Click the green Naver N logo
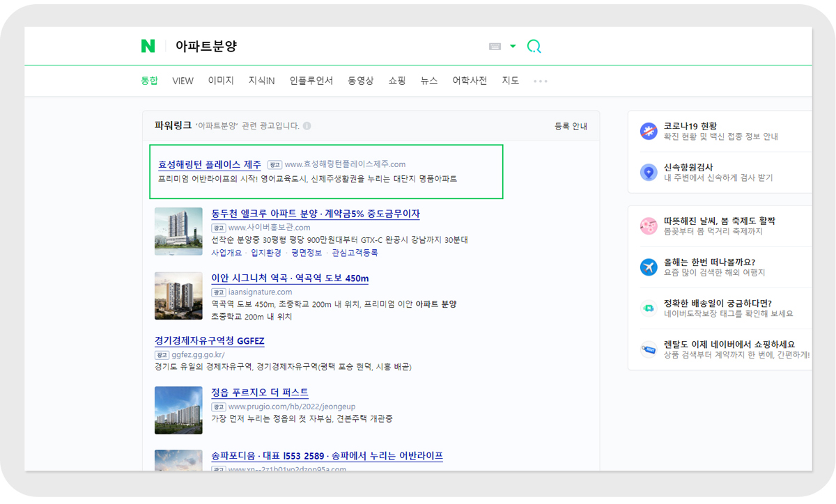836x504 pixels. pyautogui.click(x=148, y=46)
